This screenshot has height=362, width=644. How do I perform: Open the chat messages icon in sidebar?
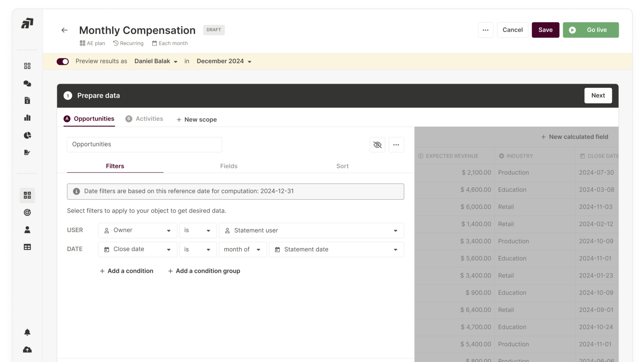click(28, 84)
